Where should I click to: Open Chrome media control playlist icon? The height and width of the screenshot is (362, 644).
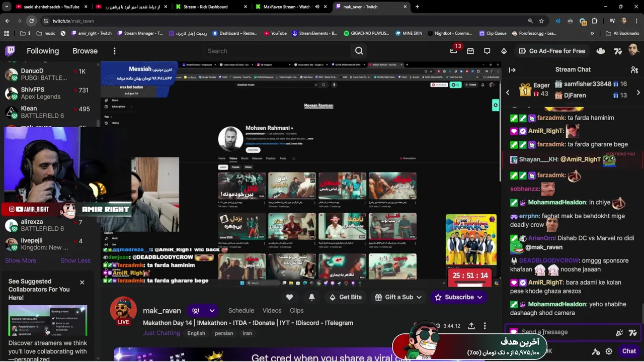coord(612,21)
